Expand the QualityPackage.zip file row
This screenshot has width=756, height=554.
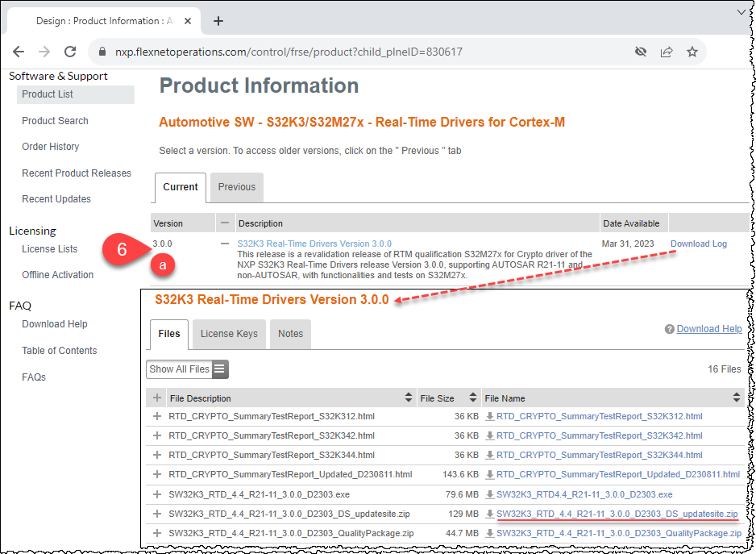click(156, 533)
